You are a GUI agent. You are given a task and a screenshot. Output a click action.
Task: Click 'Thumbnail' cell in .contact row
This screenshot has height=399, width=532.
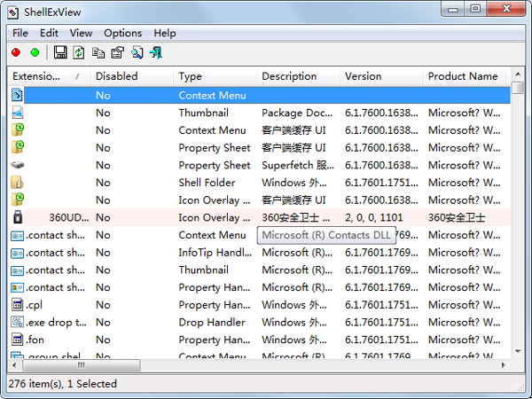coord(204,270)
